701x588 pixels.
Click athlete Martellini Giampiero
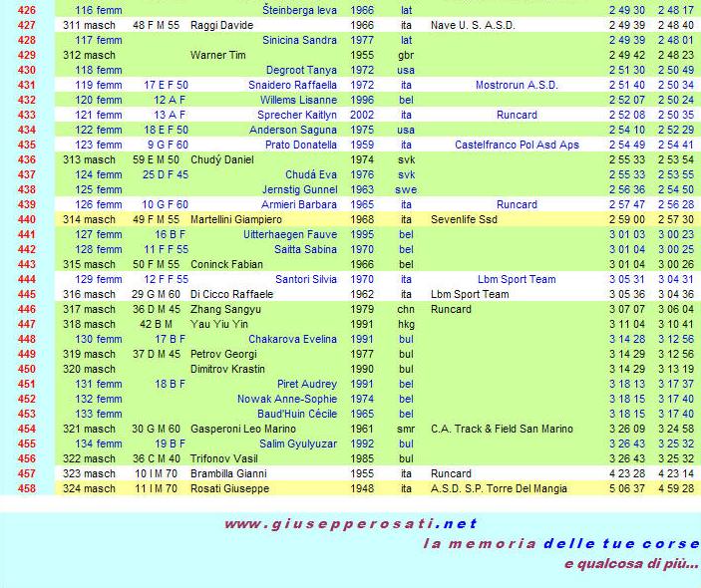[x=237, y=219]
